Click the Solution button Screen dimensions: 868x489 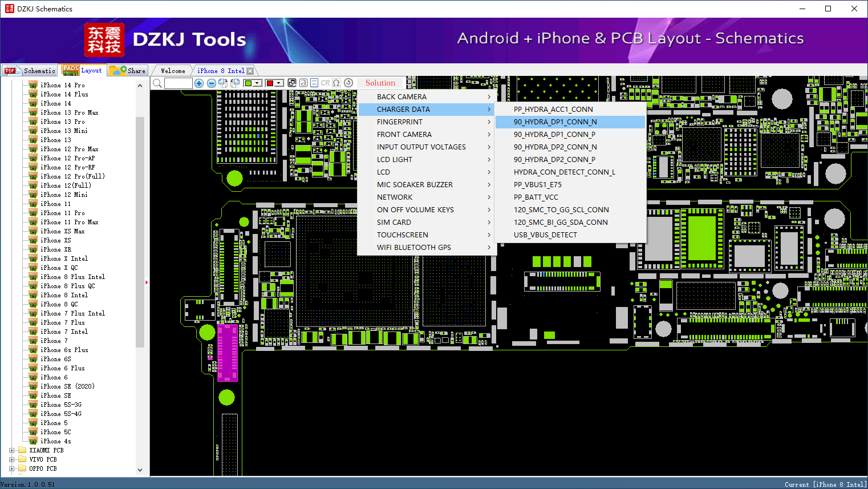tap(380, 83)
